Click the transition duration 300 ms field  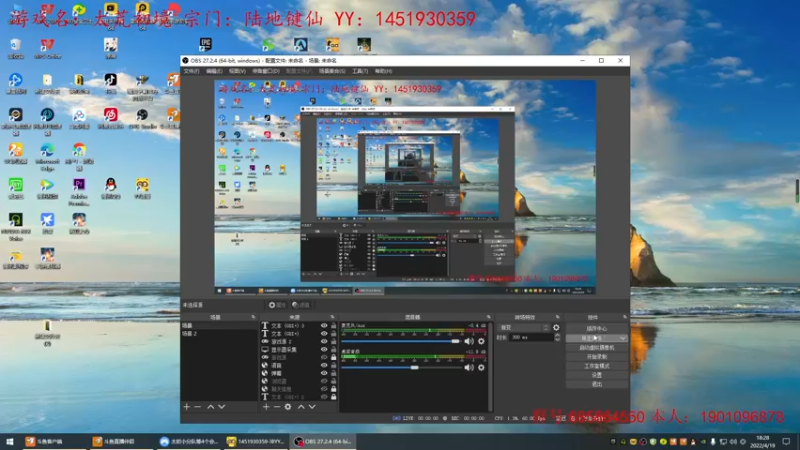(531, 337)
